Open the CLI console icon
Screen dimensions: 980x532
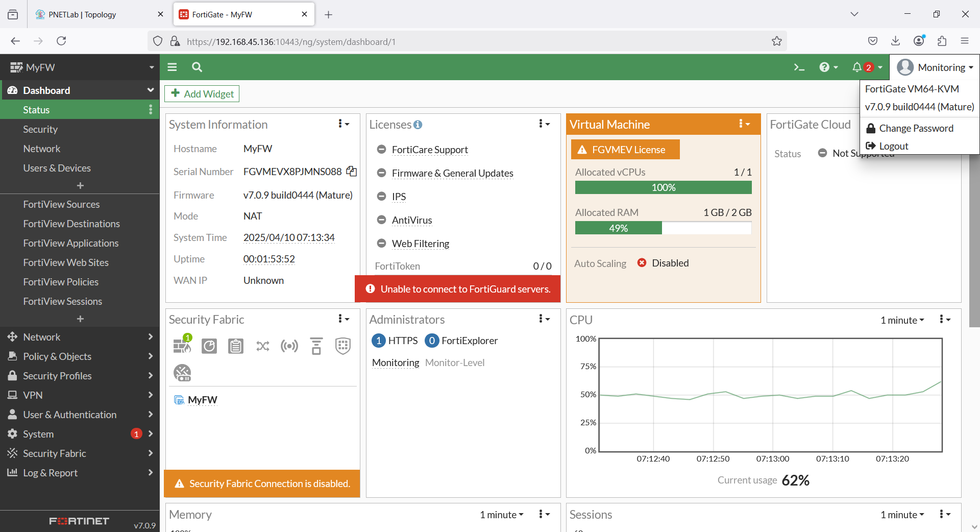(x=799, y=67)
